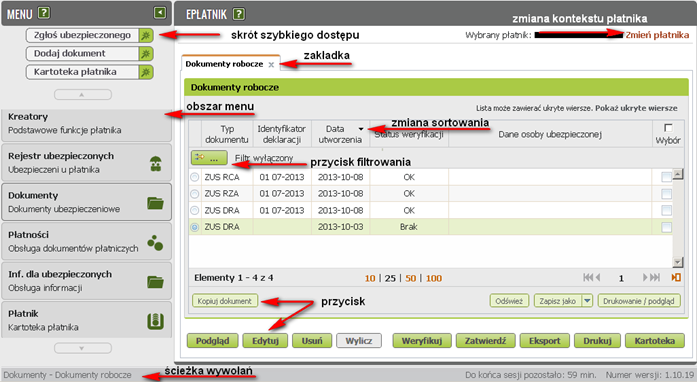The width and height of the screenshot is (697, 382).
Task: Select radio for ZUS DRA 2013-10-03 row
Action: [x=195, y=227]
